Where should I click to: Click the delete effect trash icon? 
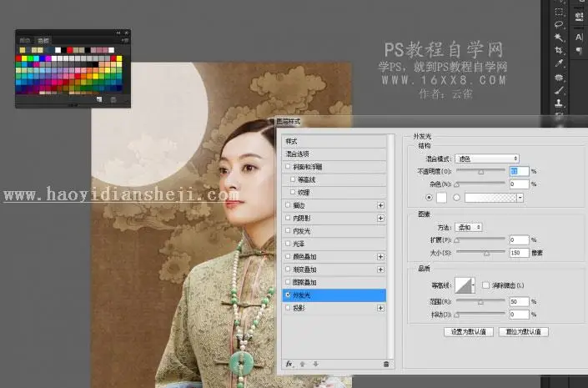tap(386, 364)
